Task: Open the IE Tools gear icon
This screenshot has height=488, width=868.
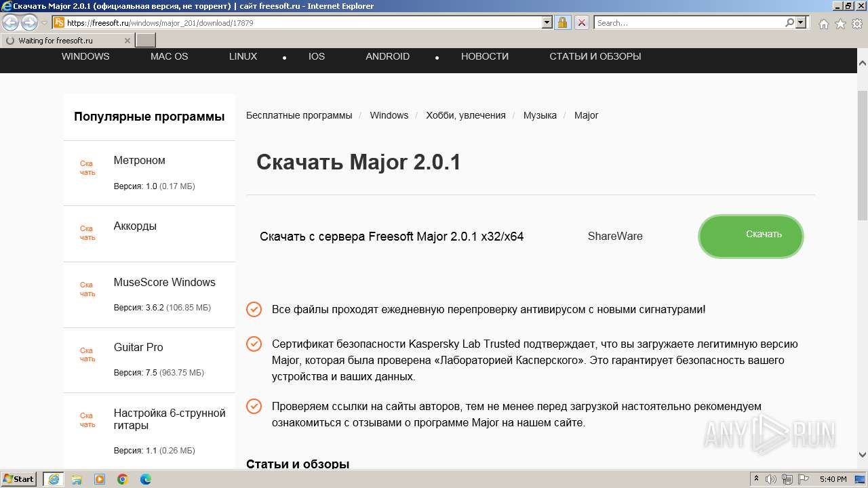Action: 856,24
